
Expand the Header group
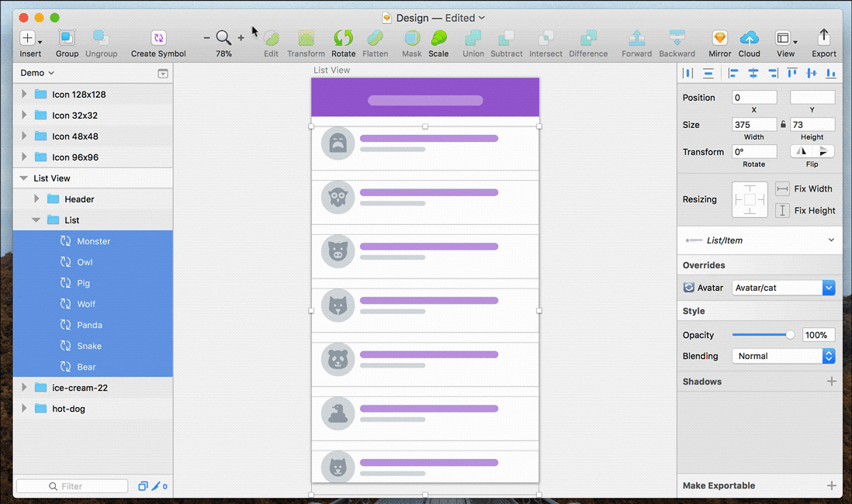click(36, 198)
